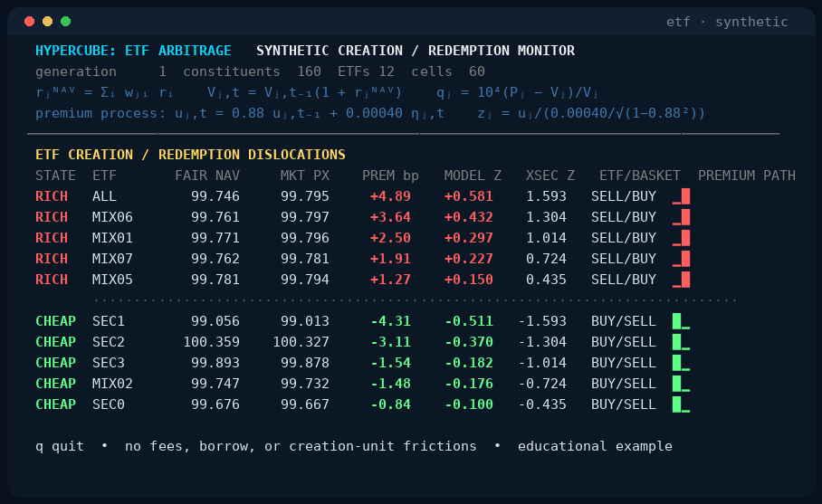Click the MIX07 row premium path sparkline
822x504 pixels.
(681, 259)
